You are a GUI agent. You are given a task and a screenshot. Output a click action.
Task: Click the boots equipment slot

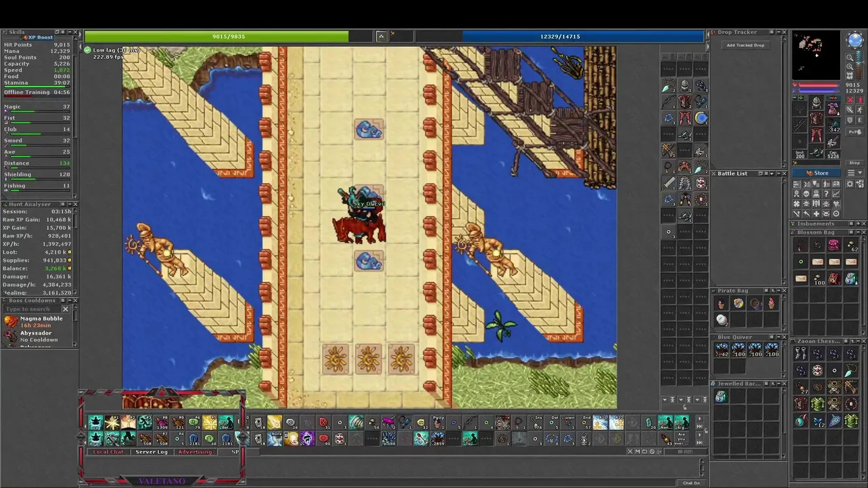(x=816, y=150)
